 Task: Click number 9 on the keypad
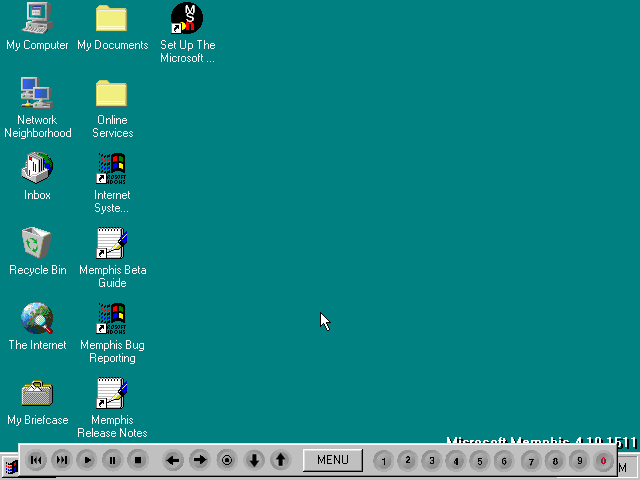click(x=579, y=461)
